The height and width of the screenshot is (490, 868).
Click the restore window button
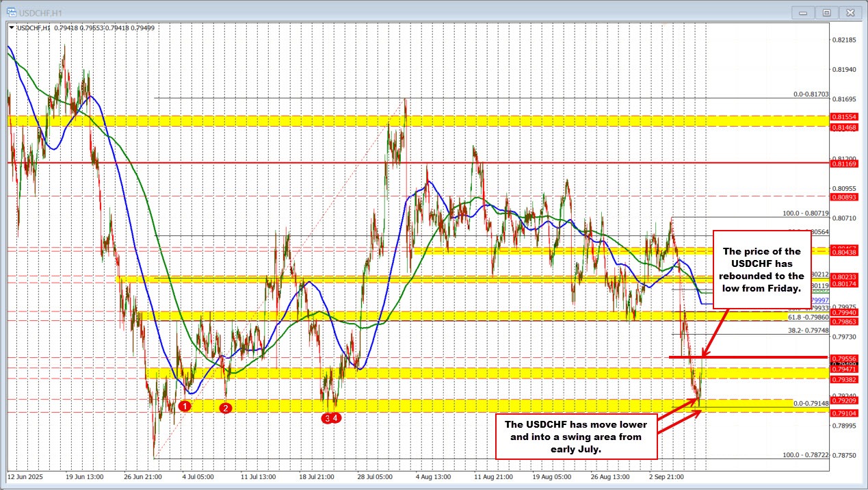click(826, 12)
